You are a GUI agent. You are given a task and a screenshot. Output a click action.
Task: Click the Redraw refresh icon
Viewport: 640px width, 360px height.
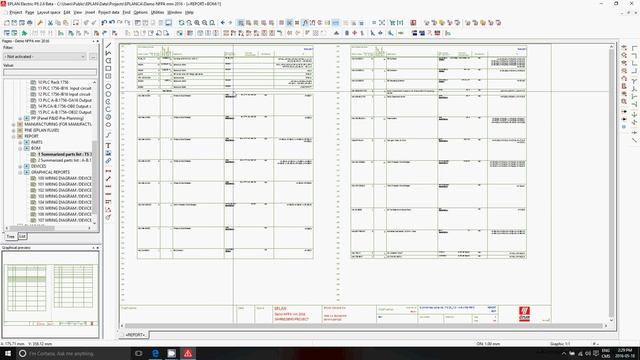(181, 23)
